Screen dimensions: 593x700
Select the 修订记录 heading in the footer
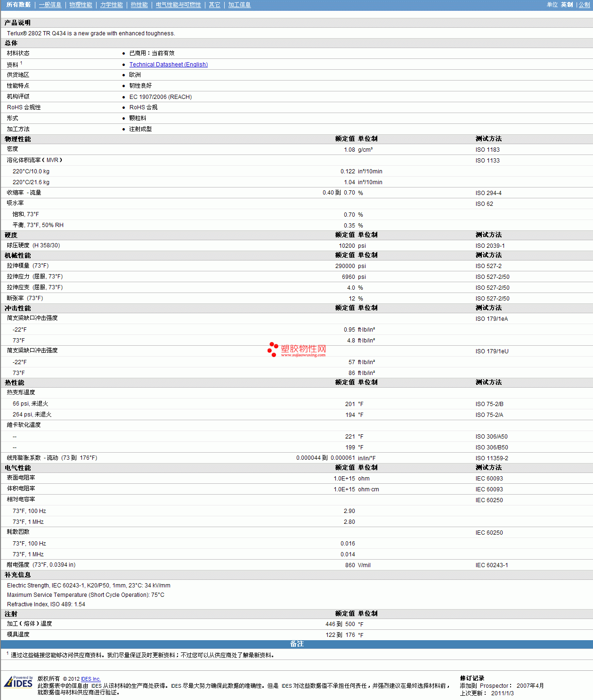click(472, 678)
